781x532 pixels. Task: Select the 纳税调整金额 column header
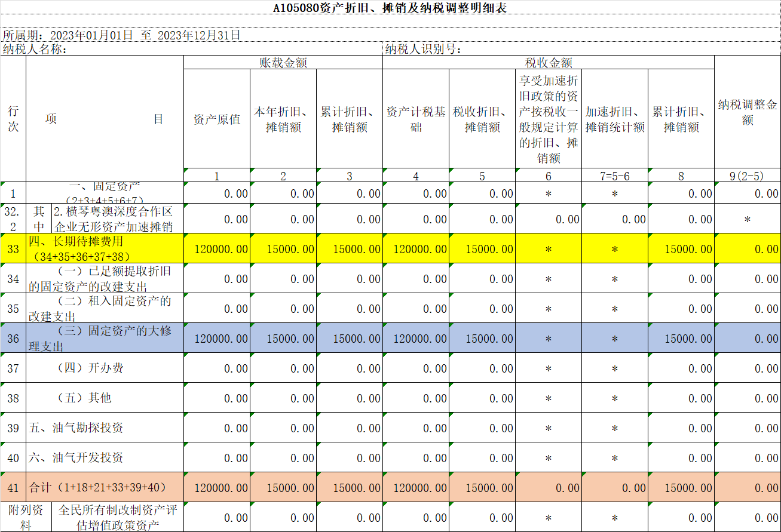click(748, 112)
